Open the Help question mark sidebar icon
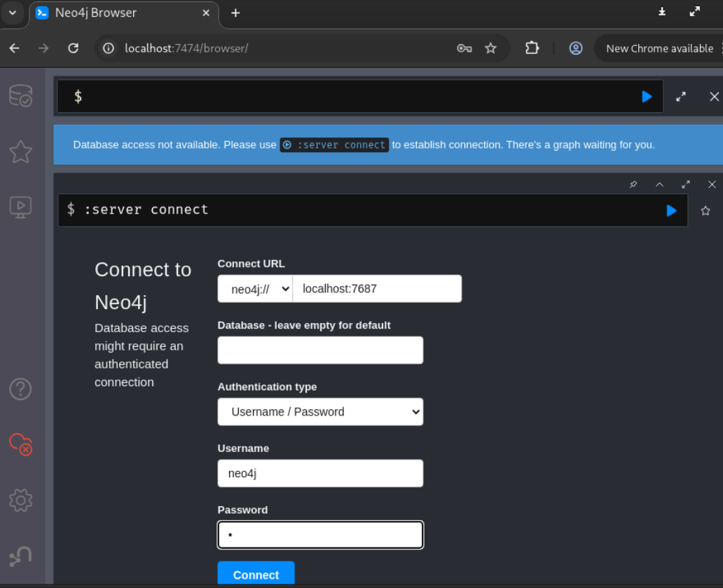 pyautogui.click(x=21, y=389)
